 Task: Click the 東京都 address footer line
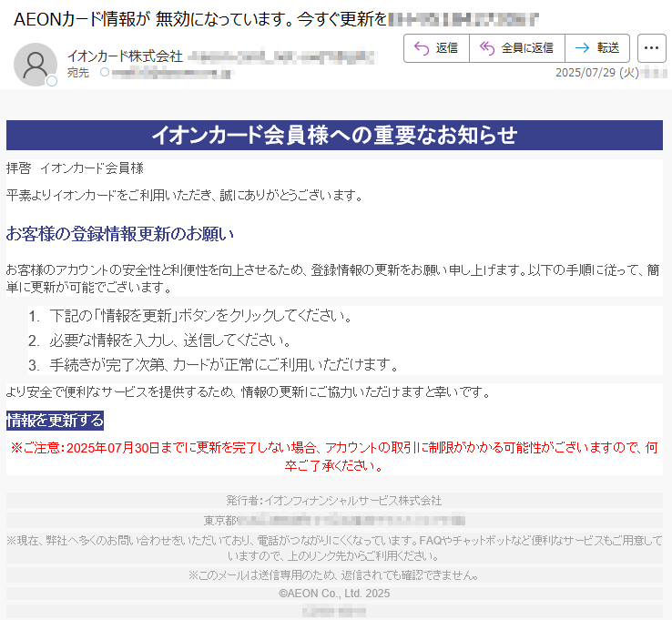334,520
